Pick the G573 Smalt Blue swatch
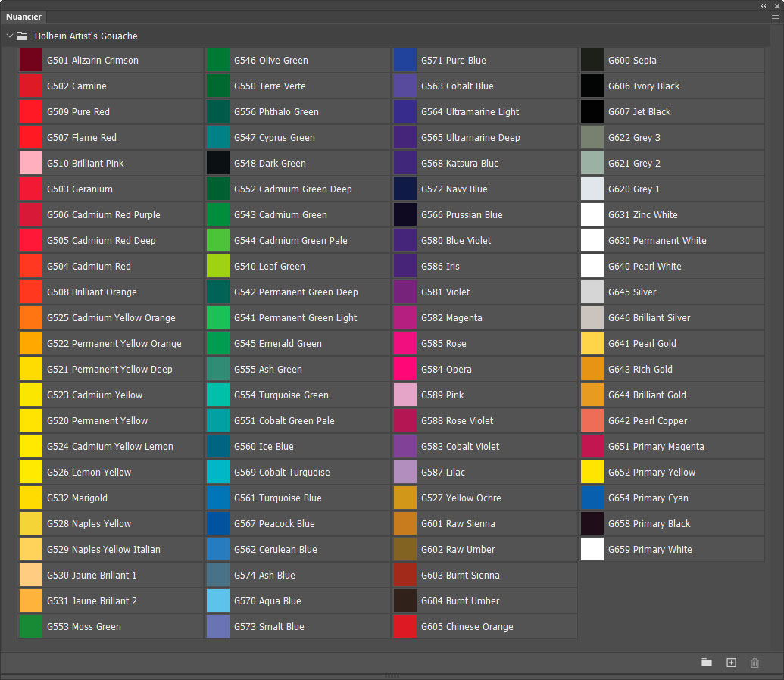784x680 pixels. tap(218, 627)
